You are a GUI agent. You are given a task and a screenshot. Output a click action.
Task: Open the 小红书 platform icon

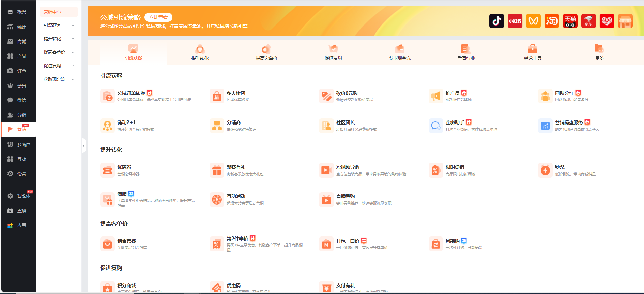[515, 21]
